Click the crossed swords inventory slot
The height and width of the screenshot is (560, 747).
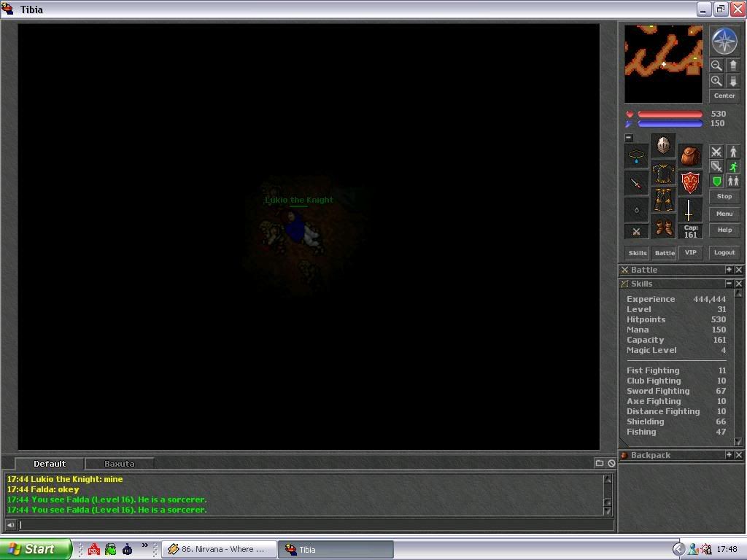pyautogui.click(x=636, y=232)
